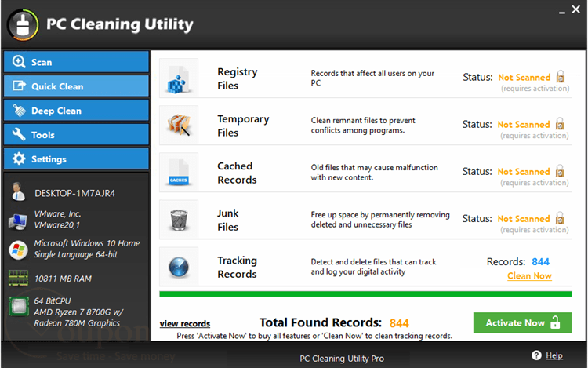Click the Junk Files trash bin icon
This screenshot has width=588, height=368.
179,220
